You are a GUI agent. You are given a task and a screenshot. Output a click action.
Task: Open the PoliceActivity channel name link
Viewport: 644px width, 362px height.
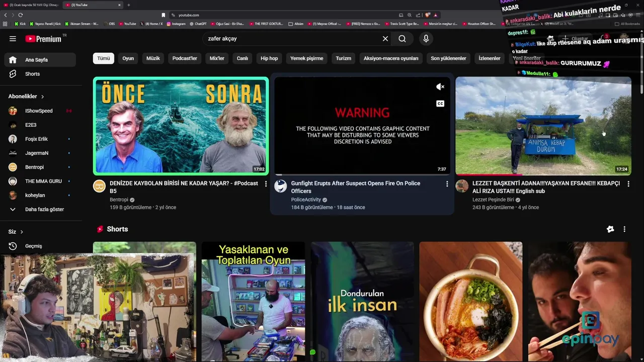click(305, 200)
